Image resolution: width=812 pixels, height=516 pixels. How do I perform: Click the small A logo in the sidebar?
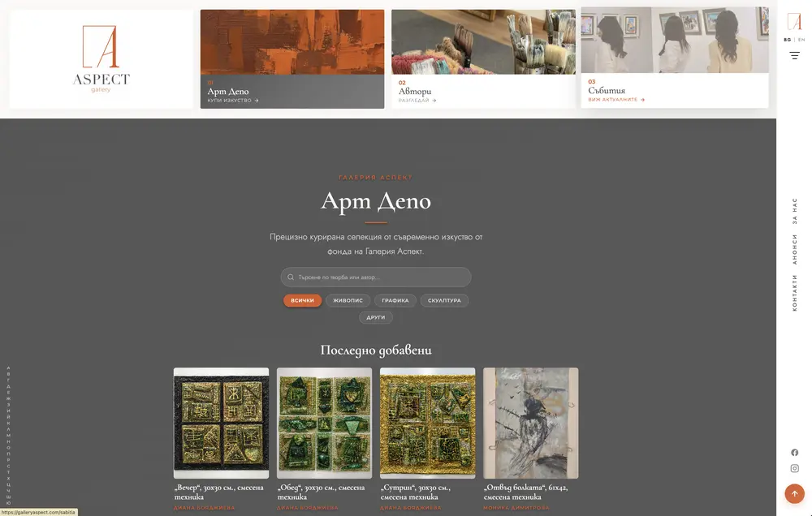794,22
